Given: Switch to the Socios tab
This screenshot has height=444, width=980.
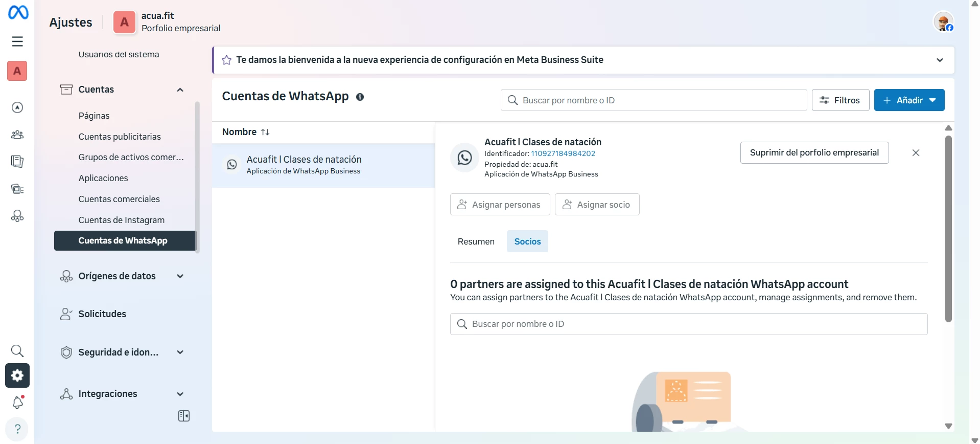Looking at the screenshot, I should coord(527,241).
